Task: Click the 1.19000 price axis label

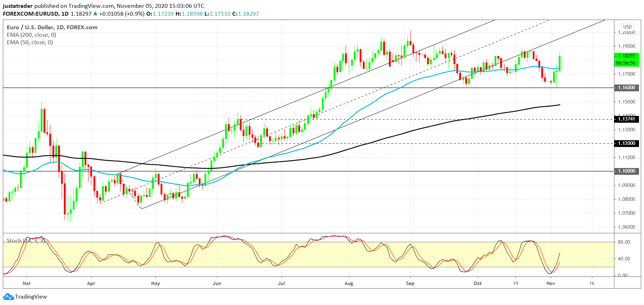Action: click(x=627, y=46)
